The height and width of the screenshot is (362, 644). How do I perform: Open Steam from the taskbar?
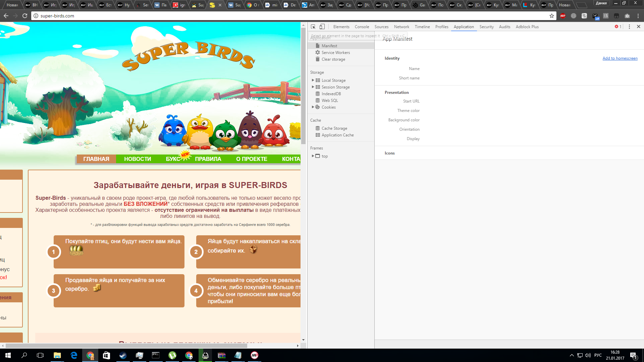[x=123, y=355]
